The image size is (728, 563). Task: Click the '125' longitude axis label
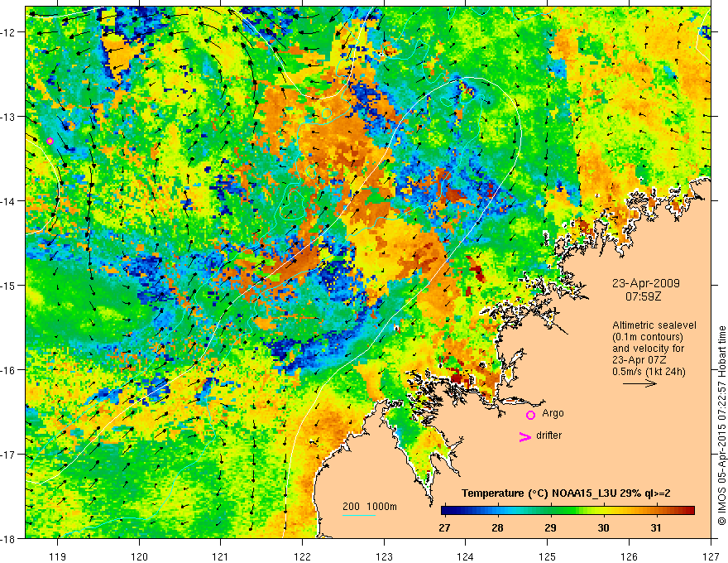click(x=548, y=556)
